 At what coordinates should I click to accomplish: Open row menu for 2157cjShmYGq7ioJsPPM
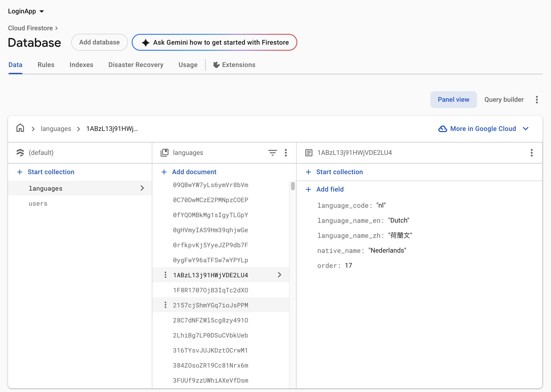[165, 305]
